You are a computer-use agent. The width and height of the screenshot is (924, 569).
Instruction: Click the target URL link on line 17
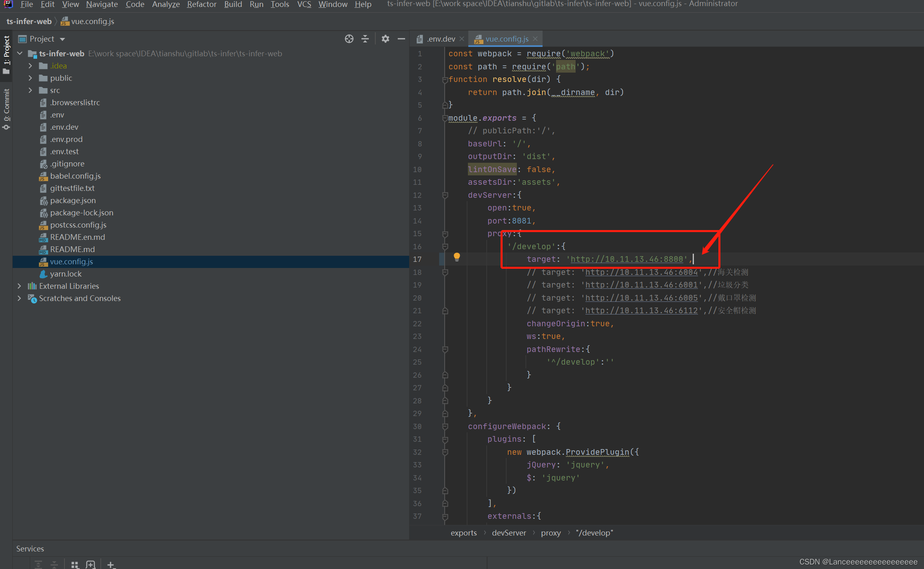tap(627, 259)
